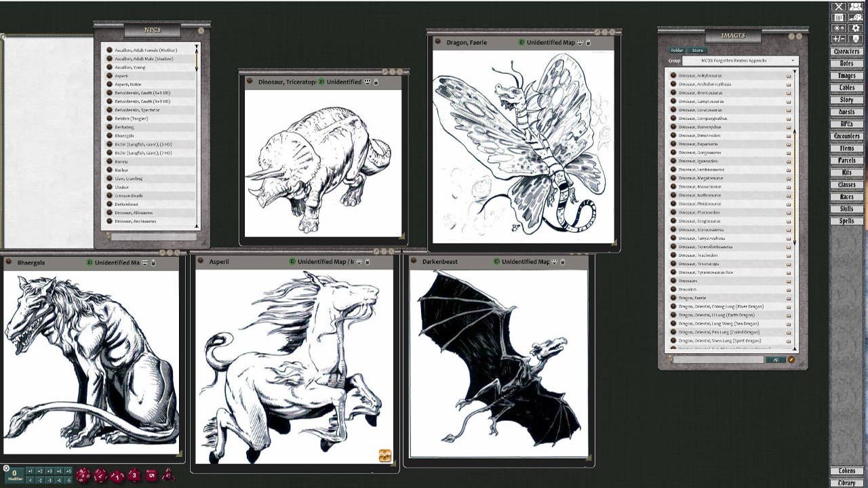Toggle identified status on Dragon, Faerie image
The width and height of the screenshot is (868, 488).
pos(521,43)
